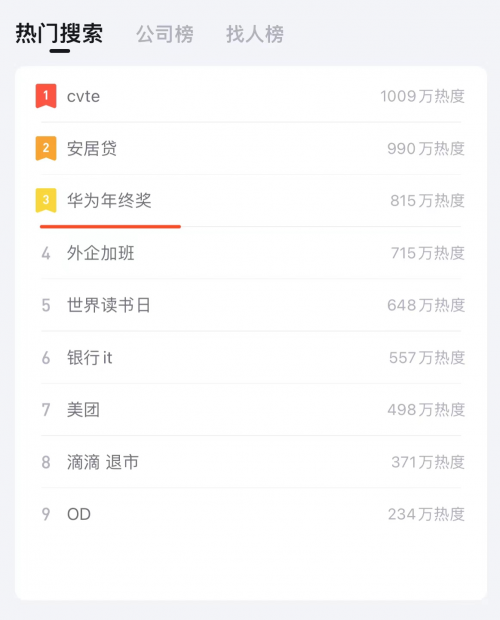This screenshot has height=620, width=500.
Task: Tap the 815万热度 heat label
Action: pyautogui.click(x=428, y=201)
